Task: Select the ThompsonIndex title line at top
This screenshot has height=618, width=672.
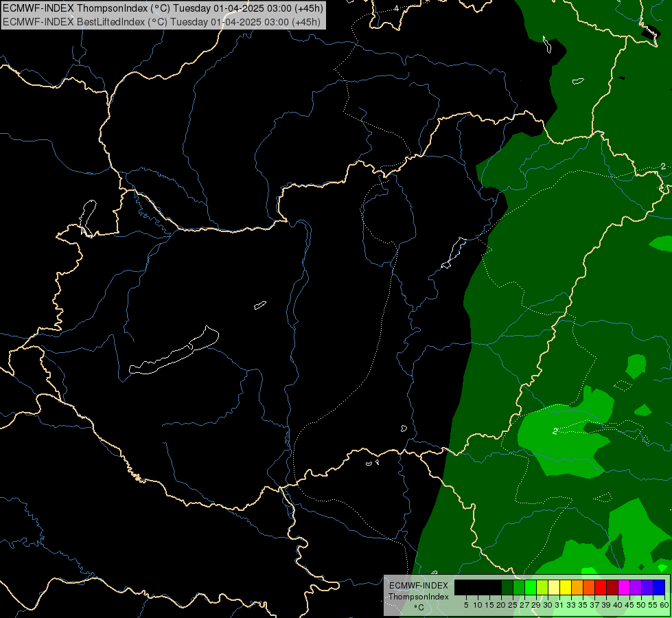Action: (163, 8)
